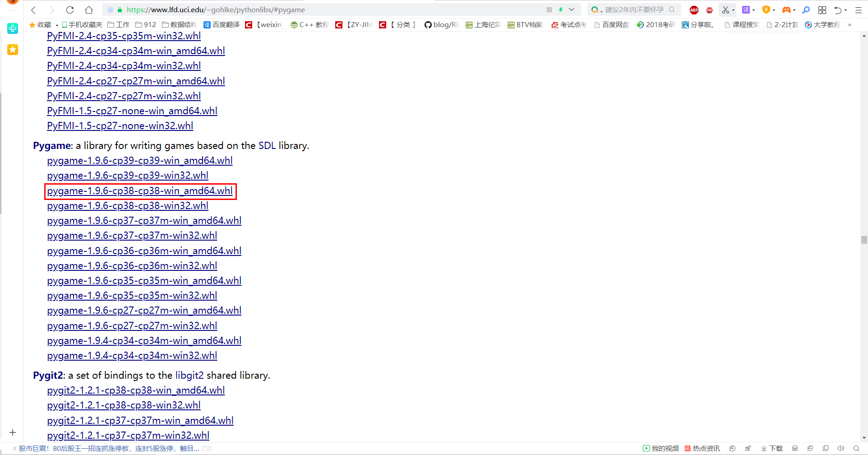Click the 收藏 favorites star bookmark
The image size is (868, 455).
(40, 25)
